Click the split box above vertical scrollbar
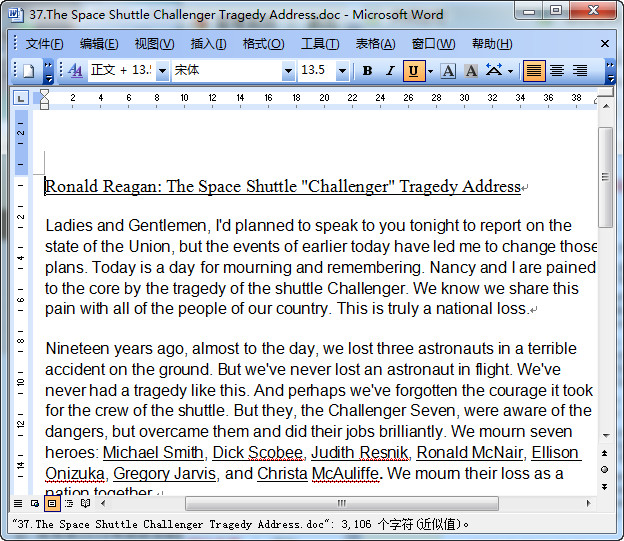This screenshot has height=541, width=624. [x=606, y=92]
